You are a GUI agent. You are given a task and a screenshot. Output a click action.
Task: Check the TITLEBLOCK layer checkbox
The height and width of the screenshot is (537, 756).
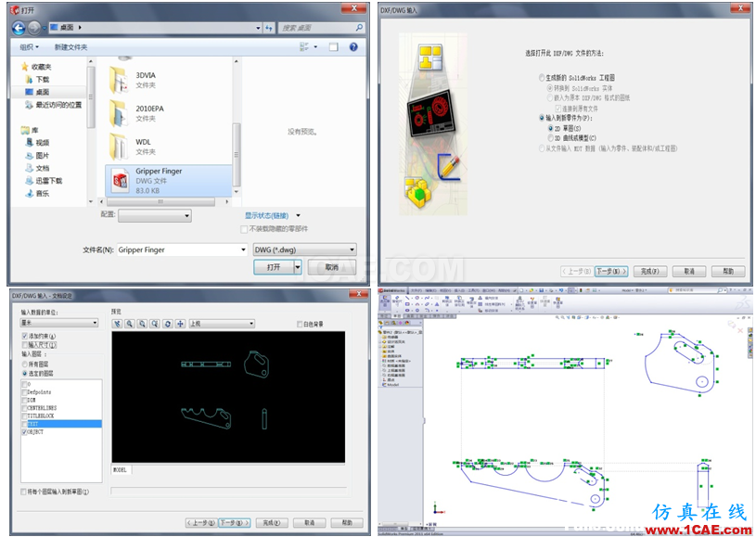tap(25, 416)
